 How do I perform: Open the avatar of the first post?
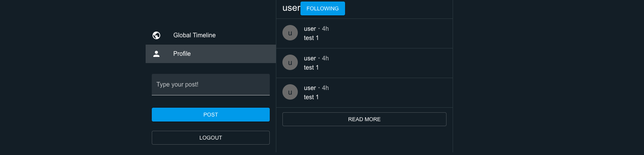click(290, 33)
